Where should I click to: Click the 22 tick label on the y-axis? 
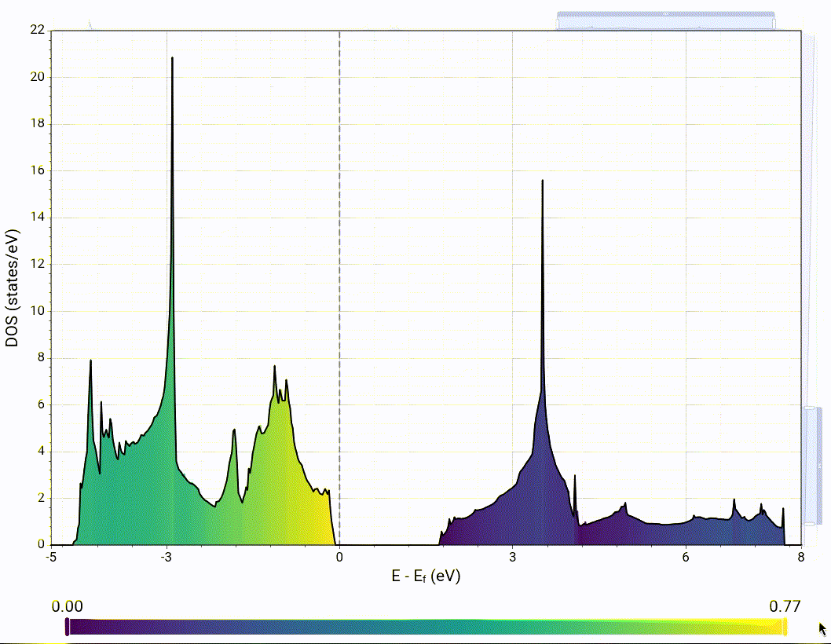tap(38, 31)
